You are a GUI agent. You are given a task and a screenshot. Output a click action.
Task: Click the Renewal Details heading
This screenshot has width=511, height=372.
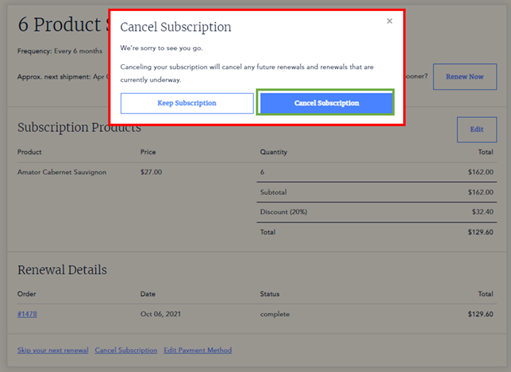62,270
